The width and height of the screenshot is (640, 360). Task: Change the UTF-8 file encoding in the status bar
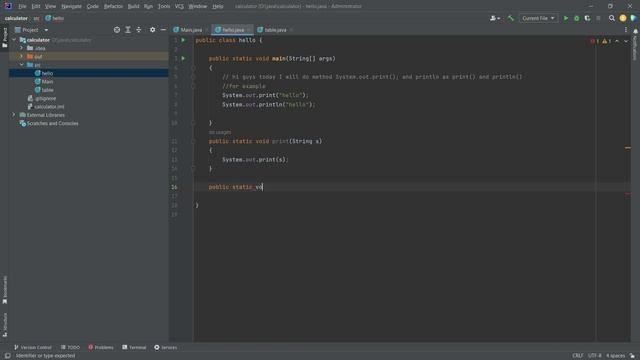tap(594, 356)
